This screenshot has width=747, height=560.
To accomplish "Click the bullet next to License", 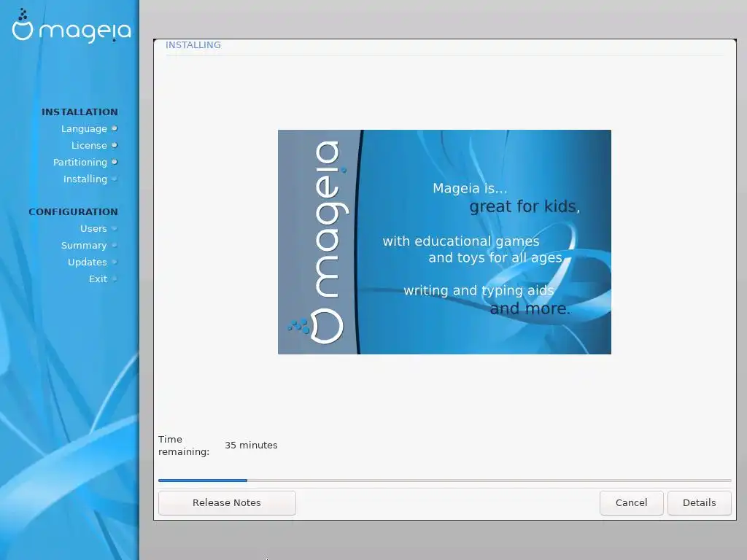I will [115, 145].
